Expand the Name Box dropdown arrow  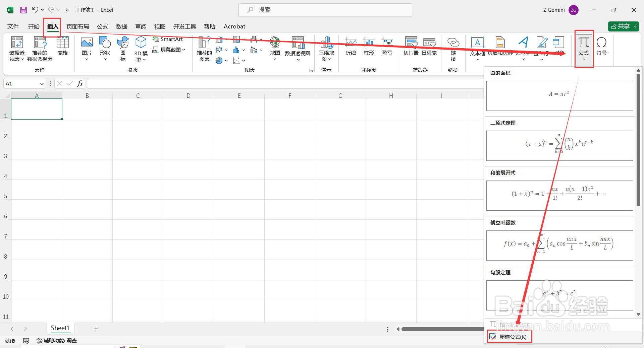[42, 84]
